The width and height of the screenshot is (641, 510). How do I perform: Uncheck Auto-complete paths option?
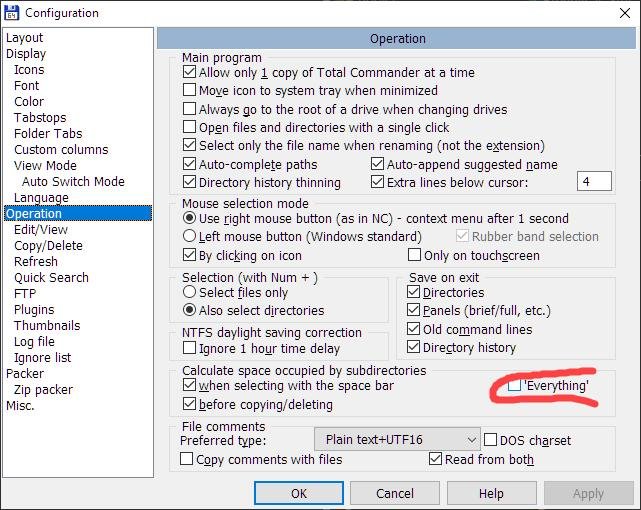coord(190,164)
